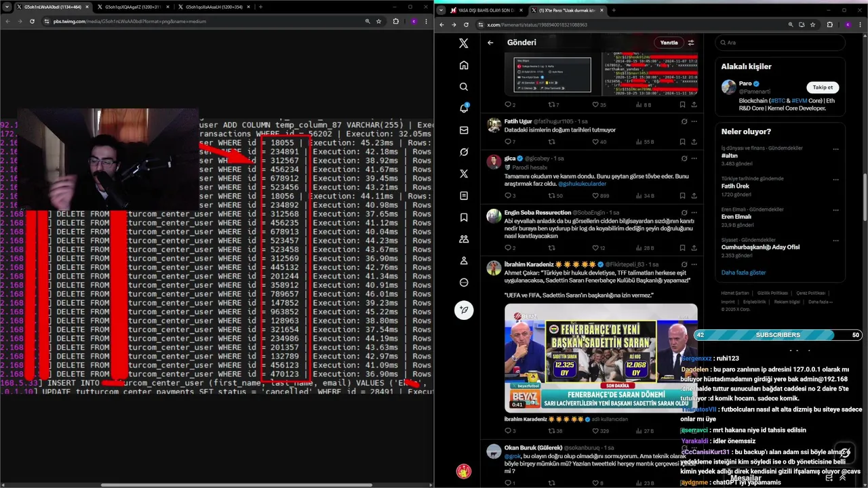The width and height of the screenshot is (868, 488).
Task: Share gica's reply via the share icon
Action: (694, 196)
